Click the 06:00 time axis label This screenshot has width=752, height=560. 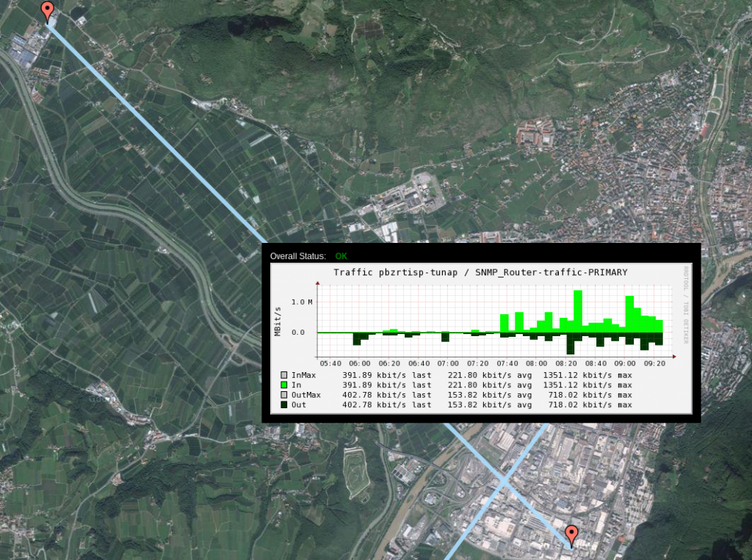coord(360,363)
